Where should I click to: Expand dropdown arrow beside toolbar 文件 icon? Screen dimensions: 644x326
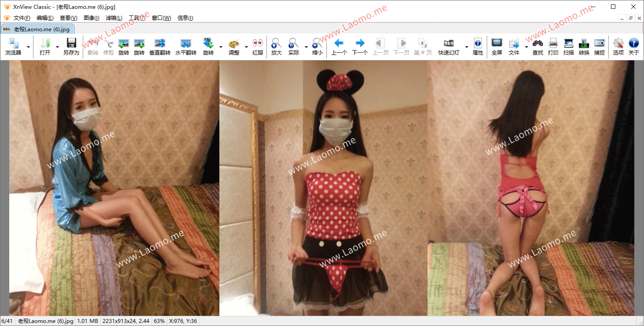click(x=526, y=47)
